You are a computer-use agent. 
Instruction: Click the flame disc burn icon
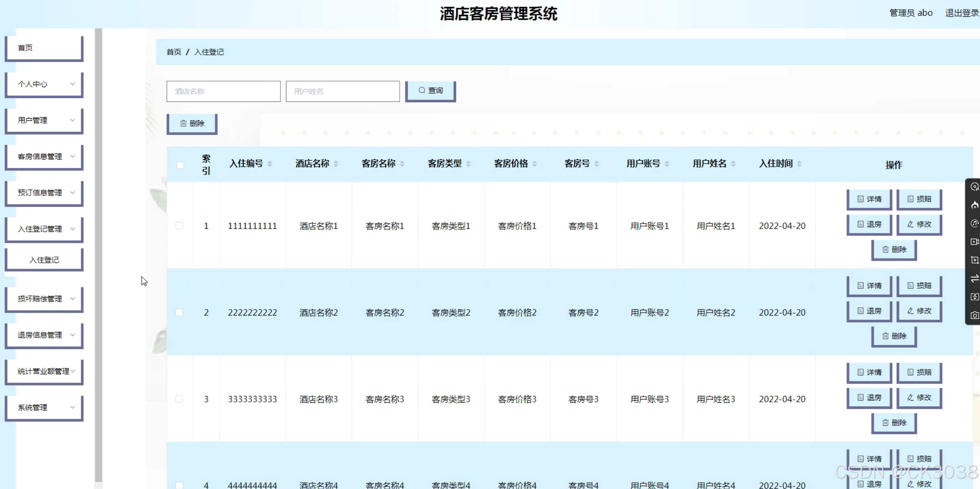[974, 205]
